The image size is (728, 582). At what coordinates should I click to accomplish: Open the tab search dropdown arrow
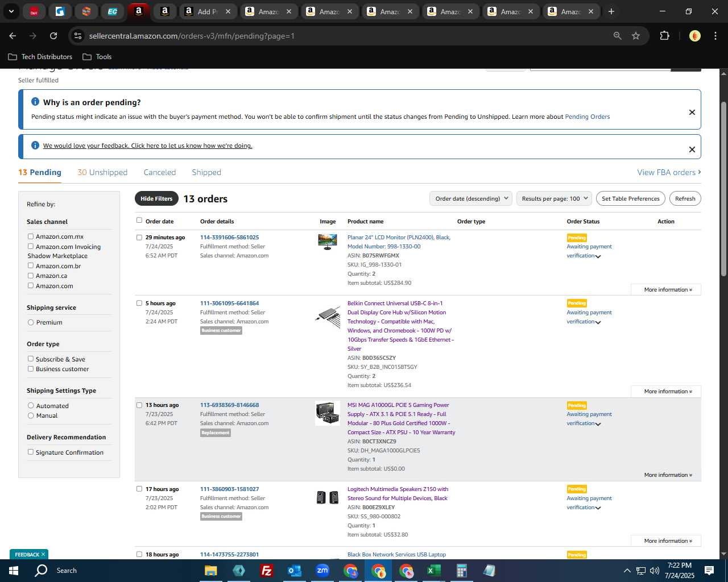pos(11,11)
